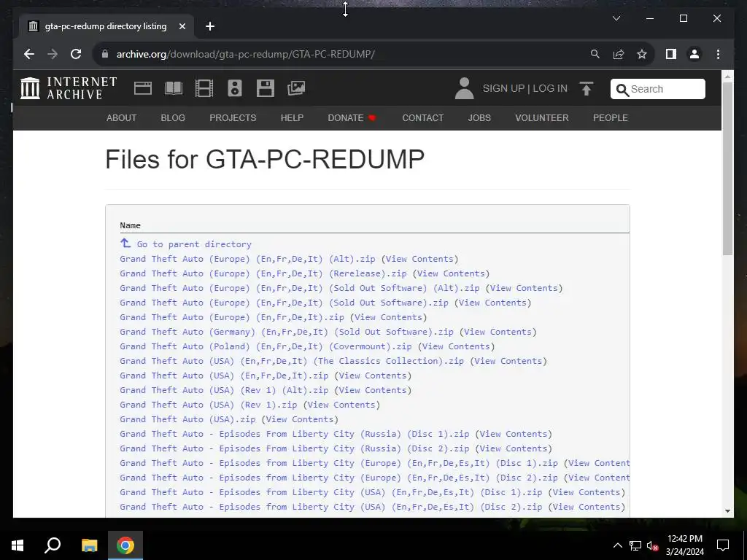Open the PROJECTS menu item
Screen dimensions: 747x560
tap(233, 118)
